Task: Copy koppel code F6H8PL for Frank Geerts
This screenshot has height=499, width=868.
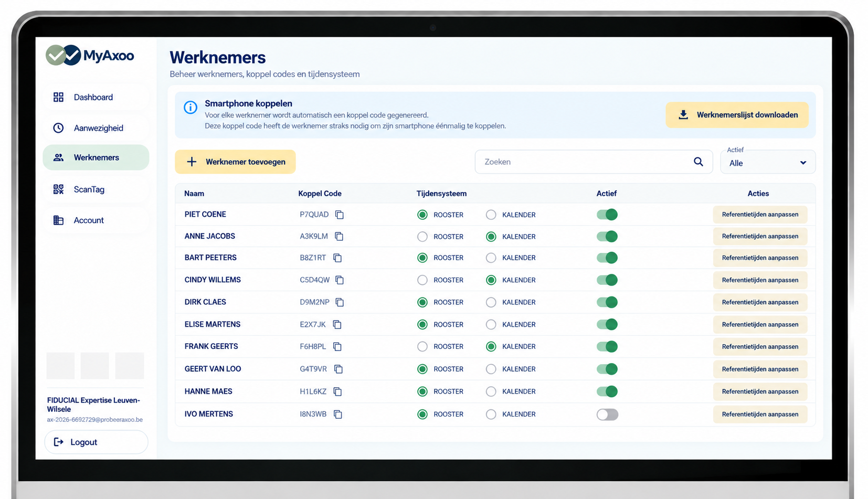Action: click(337, 347)
